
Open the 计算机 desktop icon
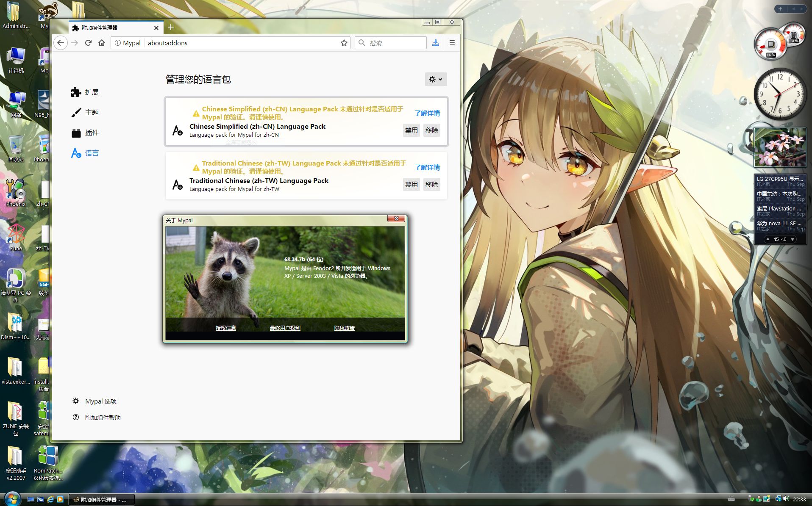click(16, 60)
